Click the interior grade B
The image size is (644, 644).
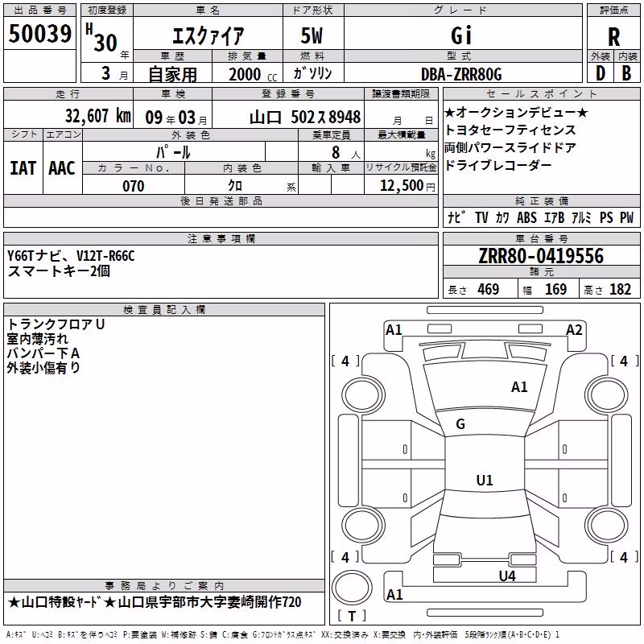[x=627, y=73]
